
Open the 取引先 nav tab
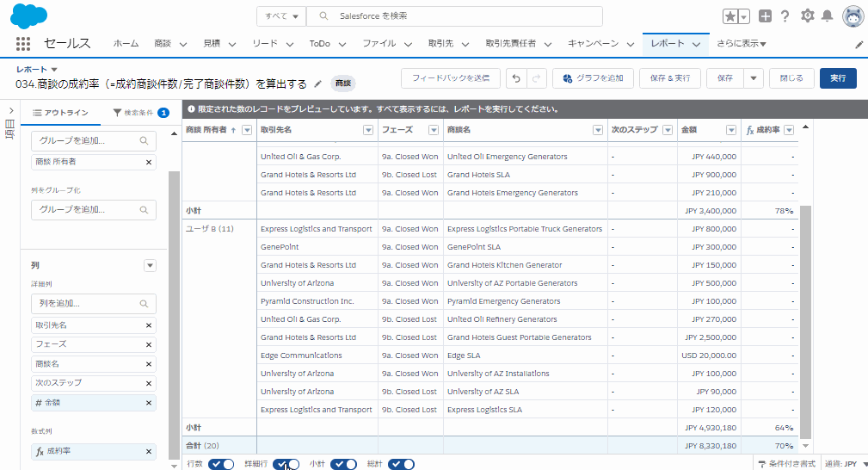pyautogui.click(x=440, y=43)
